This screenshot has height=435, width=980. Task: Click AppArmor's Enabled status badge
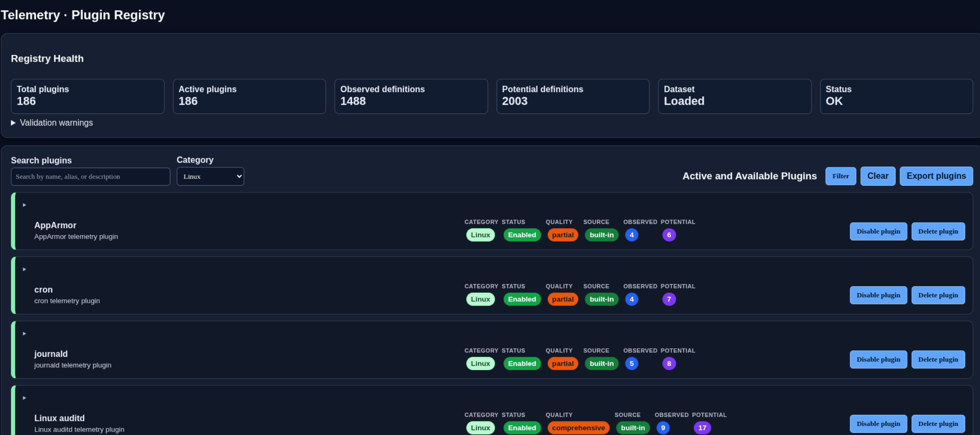tap(522, 235)
